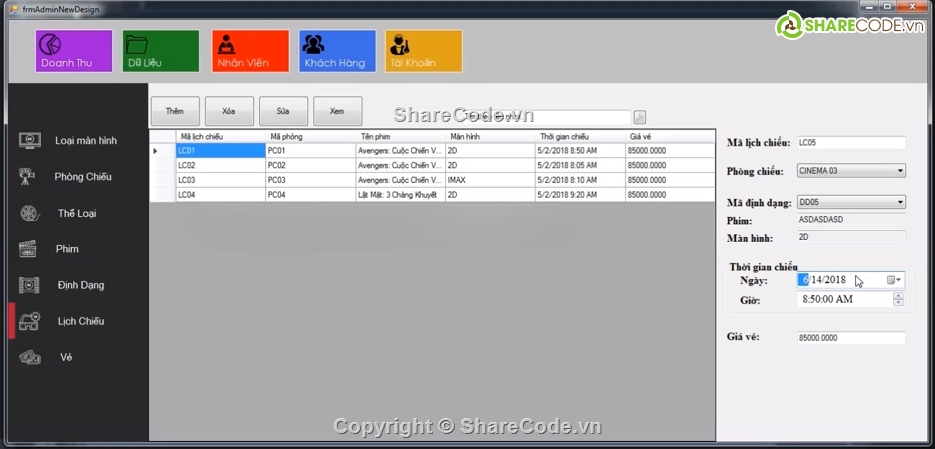The image size is (935, 449).
Task: Select the PC03 room cell
Action: pos(311,180)
